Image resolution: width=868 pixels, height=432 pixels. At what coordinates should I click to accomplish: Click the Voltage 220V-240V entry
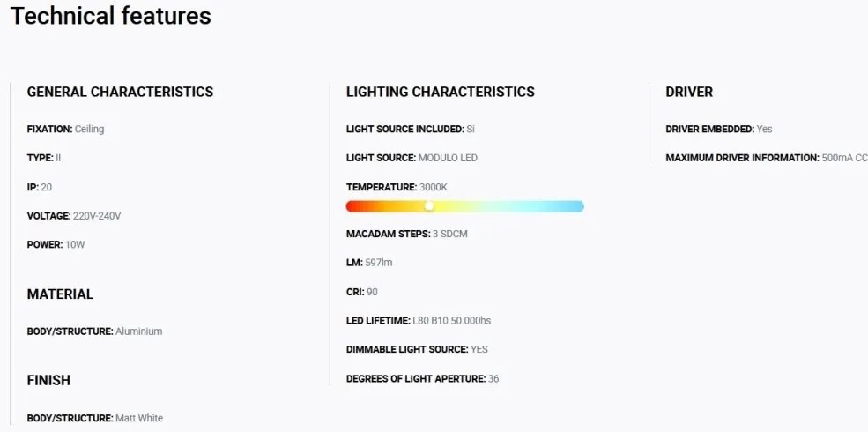74,216
